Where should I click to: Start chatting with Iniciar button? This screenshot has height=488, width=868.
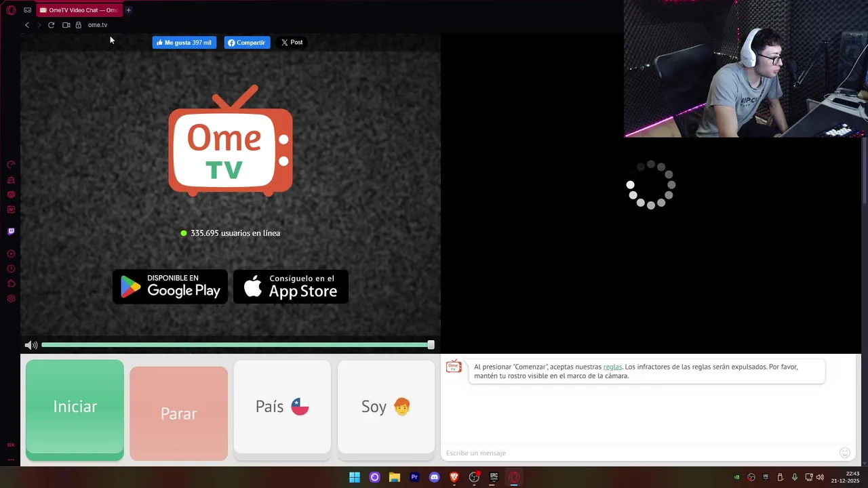pyautogui.click(x=75, y=409)
